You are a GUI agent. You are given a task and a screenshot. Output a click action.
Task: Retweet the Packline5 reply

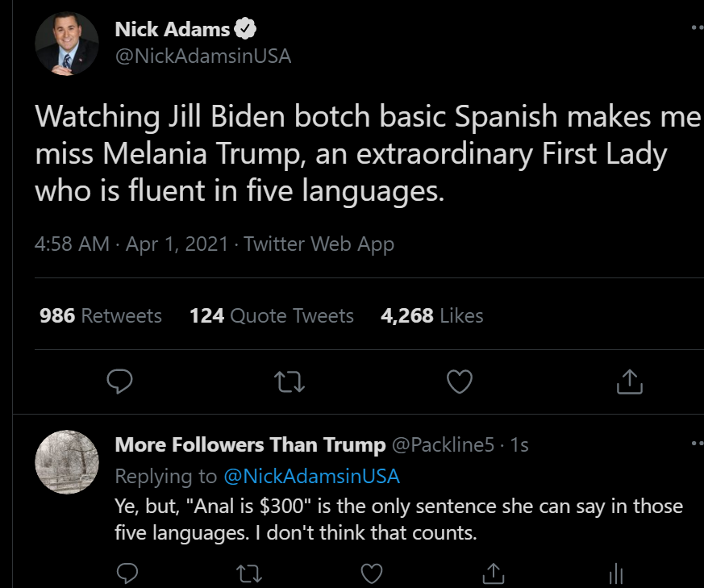tap(249, 573)
